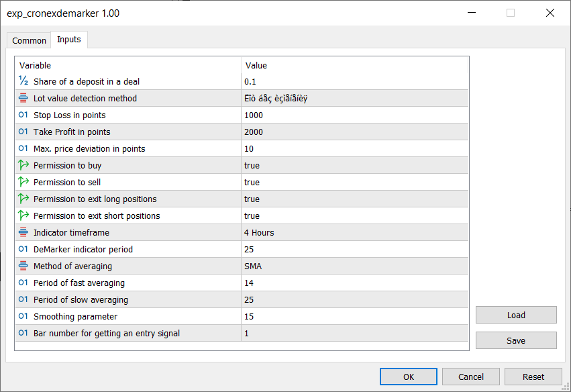Click the OK button
The image size is (571, 392).
coord(409,377)
